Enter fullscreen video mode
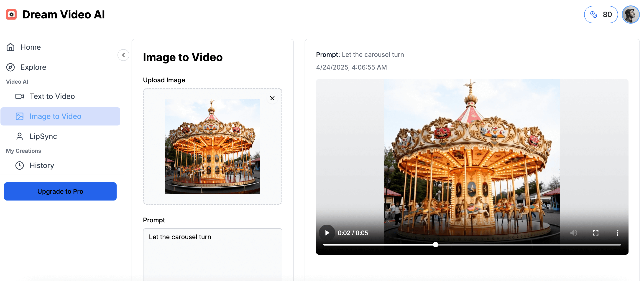 [596, 233]
